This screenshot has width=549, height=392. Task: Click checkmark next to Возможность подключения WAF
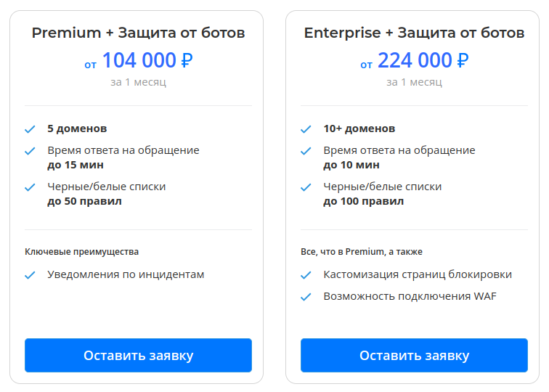(306, 297)
